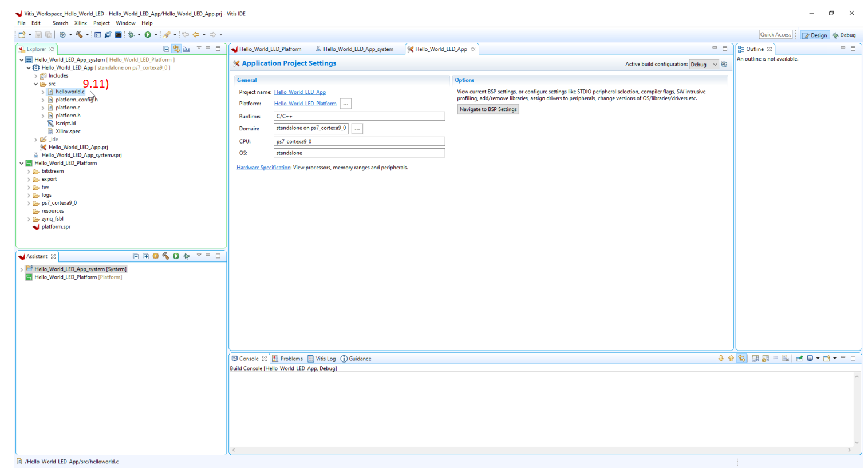Open the XSCT console toolbar icon
868x469 pixels.
coord(98,35)
